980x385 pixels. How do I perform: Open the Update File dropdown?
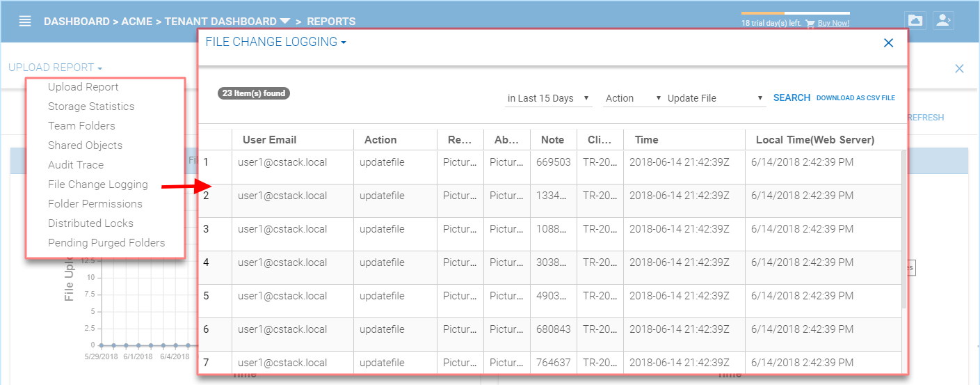click(x=716, y=98)
